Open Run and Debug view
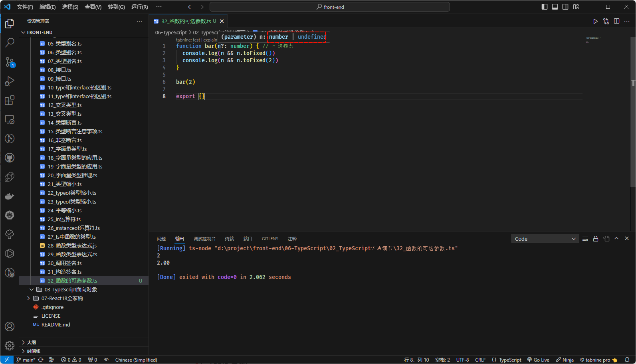The height and width of the screenshot is (364, 636). click(x=10, y=81)
